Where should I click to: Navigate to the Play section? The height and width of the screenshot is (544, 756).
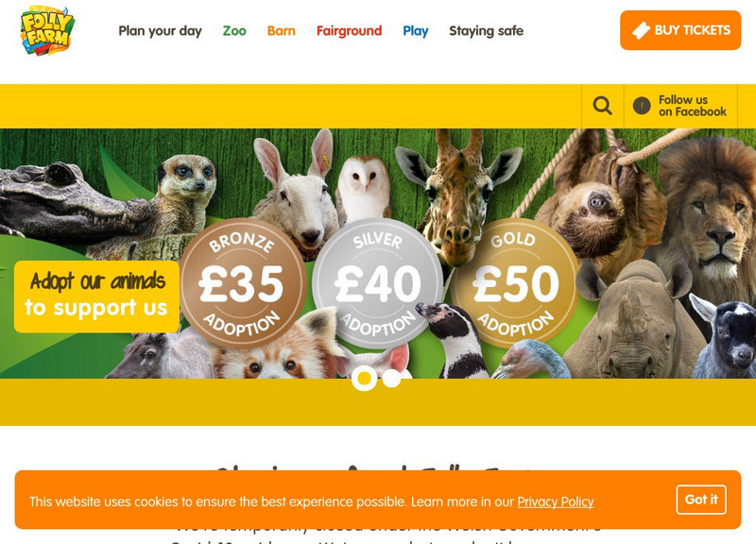(416, 31)
